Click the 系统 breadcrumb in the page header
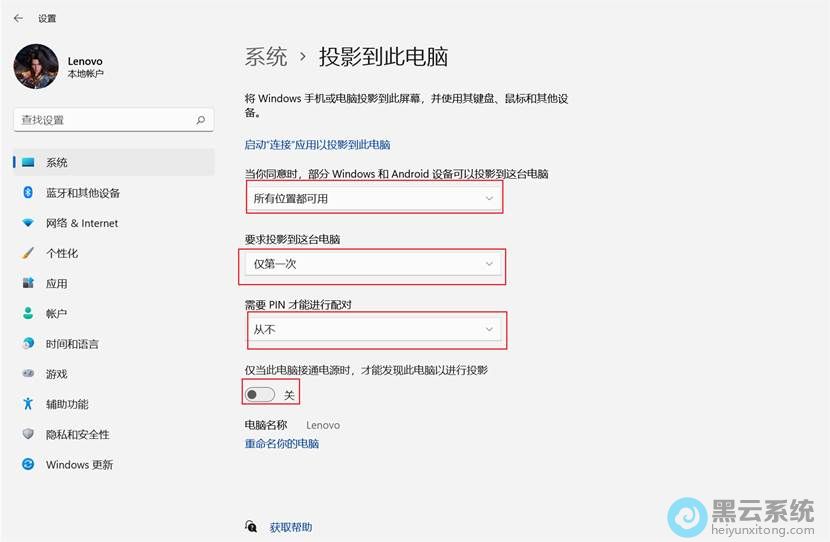This screenshot has height=542, width=830. 266,57
